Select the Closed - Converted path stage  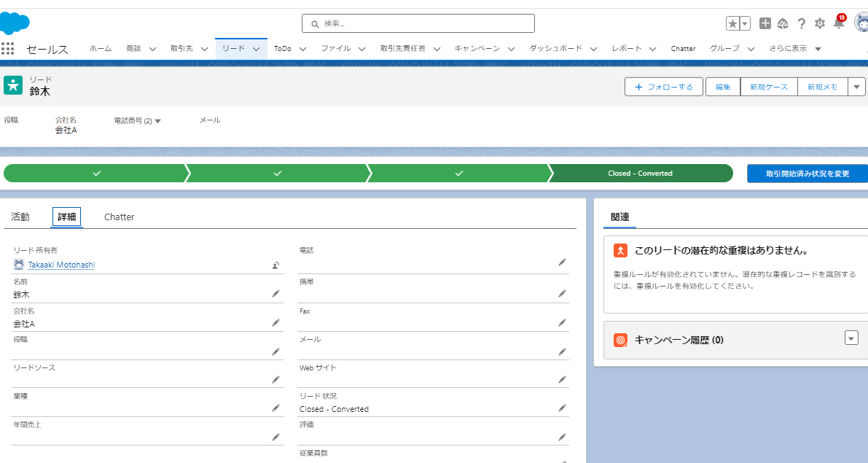(x=641, y=174)
